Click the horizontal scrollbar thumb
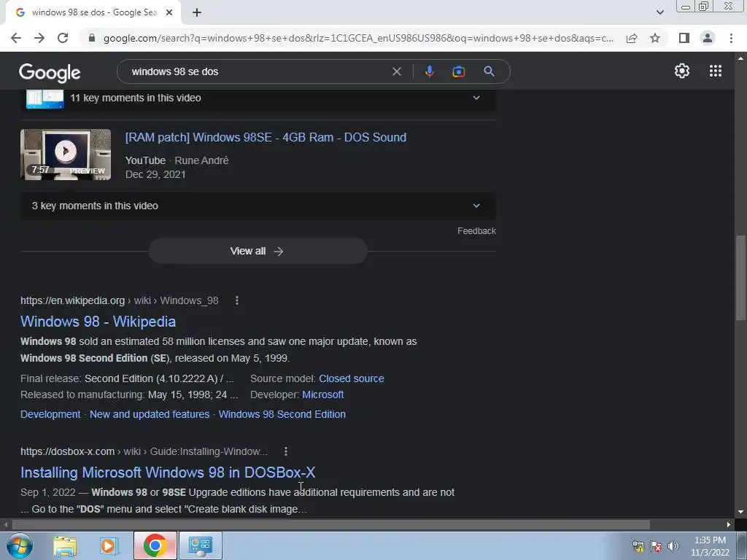Screen dimensions: 747x560 click(x=330, y=524)
